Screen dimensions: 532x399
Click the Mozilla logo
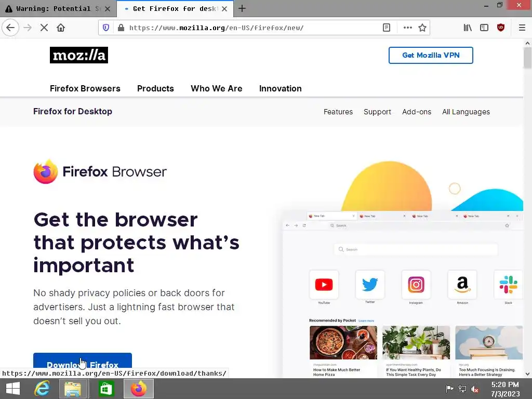[79, 55]
